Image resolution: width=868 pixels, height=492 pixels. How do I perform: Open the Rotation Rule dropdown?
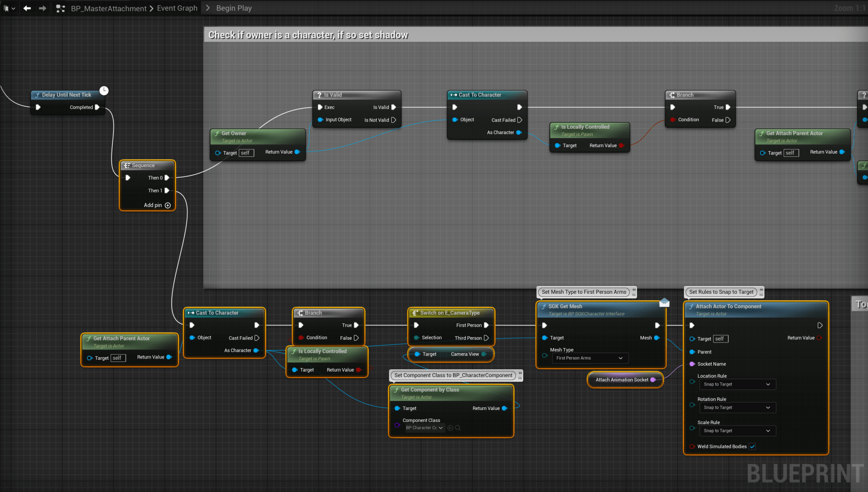[x=737, y=408]
